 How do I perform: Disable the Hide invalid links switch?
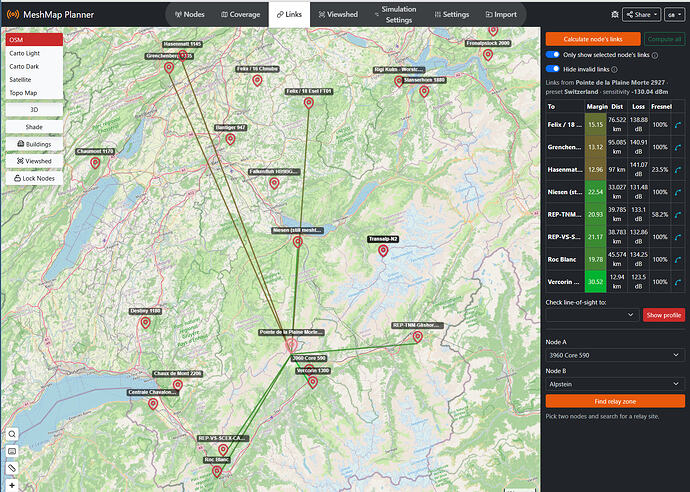553,69
